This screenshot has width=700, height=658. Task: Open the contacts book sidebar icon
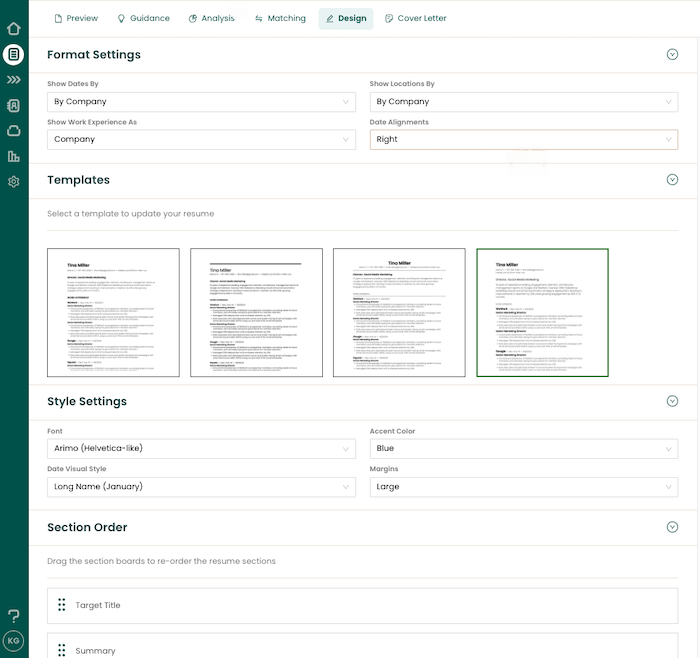pyautogui.click(x=14, y=105)
